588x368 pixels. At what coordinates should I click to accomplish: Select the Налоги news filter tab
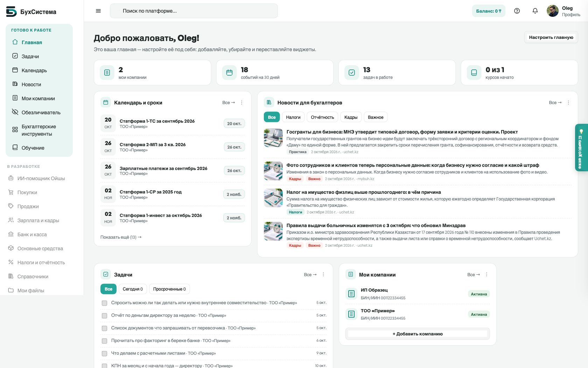[x=293, y=117]
